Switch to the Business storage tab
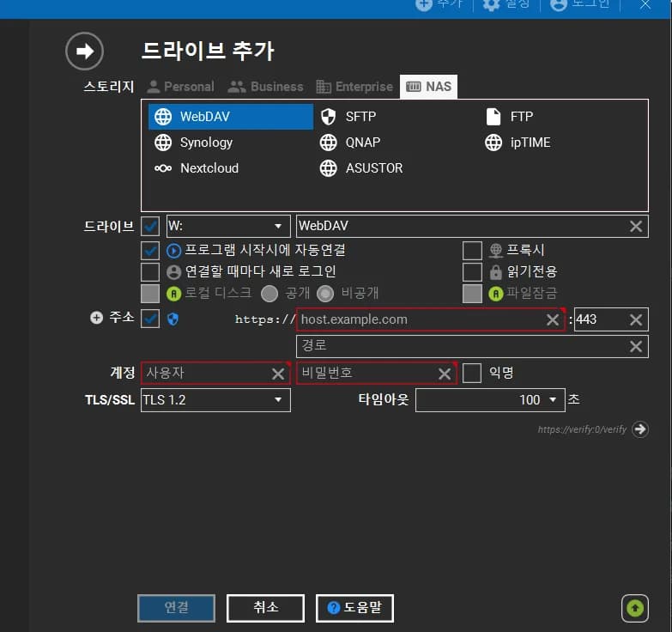This screenshot has height=632, width=672. tap(265, 87)
